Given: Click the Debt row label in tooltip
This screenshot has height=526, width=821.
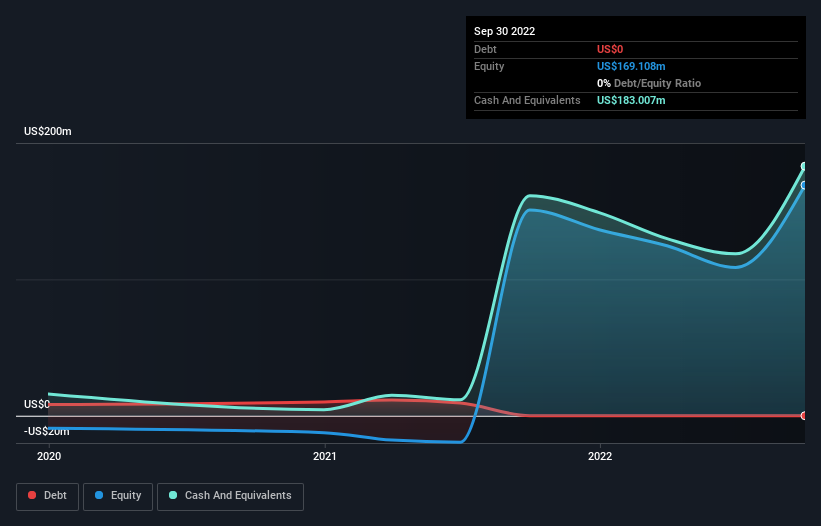Looking at the screenshot, I should pos(485,49).
